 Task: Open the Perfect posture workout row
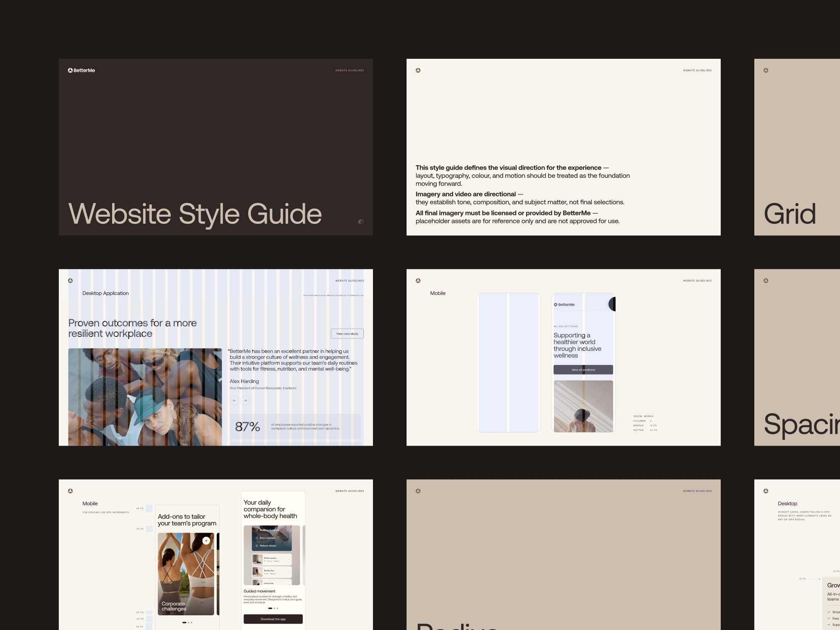coord(272,559)
